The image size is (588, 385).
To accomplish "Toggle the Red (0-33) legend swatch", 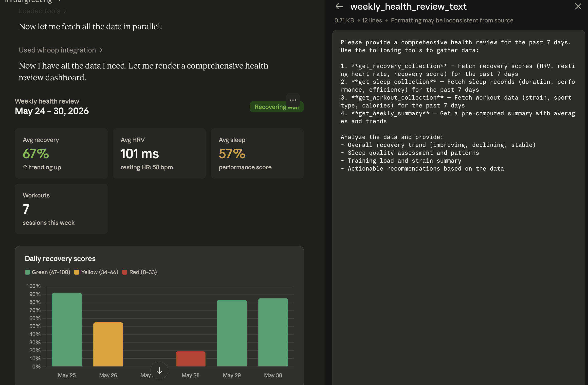I will click(x=125, y=272).
